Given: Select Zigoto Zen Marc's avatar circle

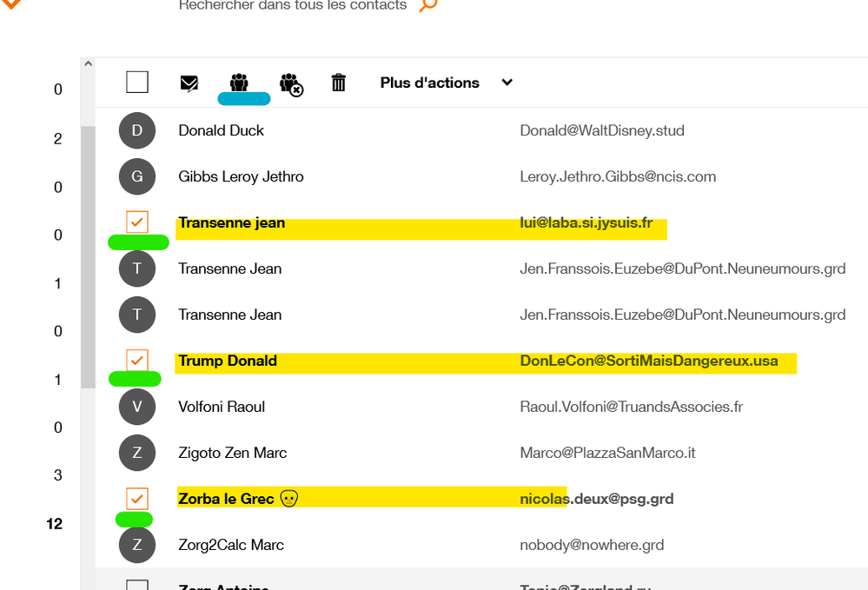Looking at the screenshot, I should coord(136,453).
